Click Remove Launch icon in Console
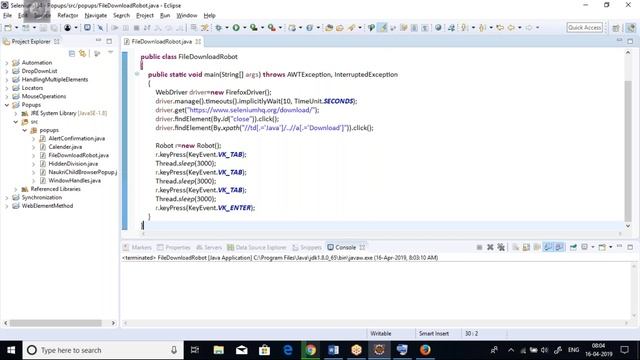Screen dimensions: 640x360 click(x=490, y=247)
